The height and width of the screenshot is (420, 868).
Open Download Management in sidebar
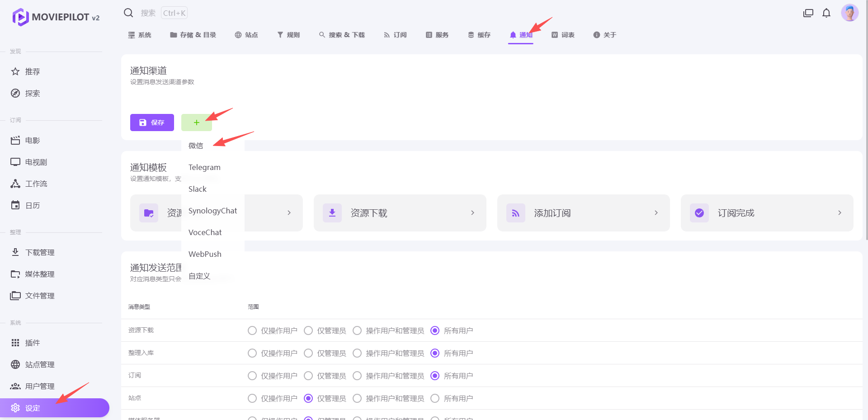coord(40,252)
